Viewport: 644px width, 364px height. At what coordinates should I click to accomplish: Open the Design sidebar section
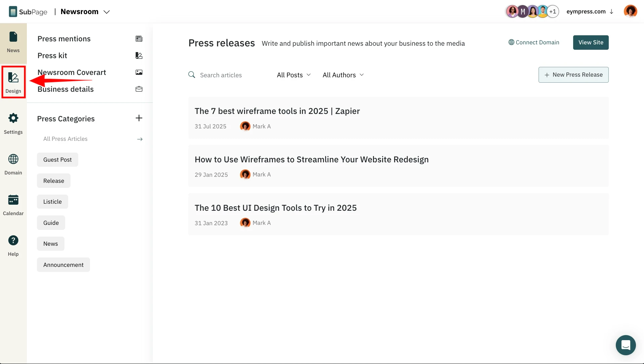[x=13, y=82]
